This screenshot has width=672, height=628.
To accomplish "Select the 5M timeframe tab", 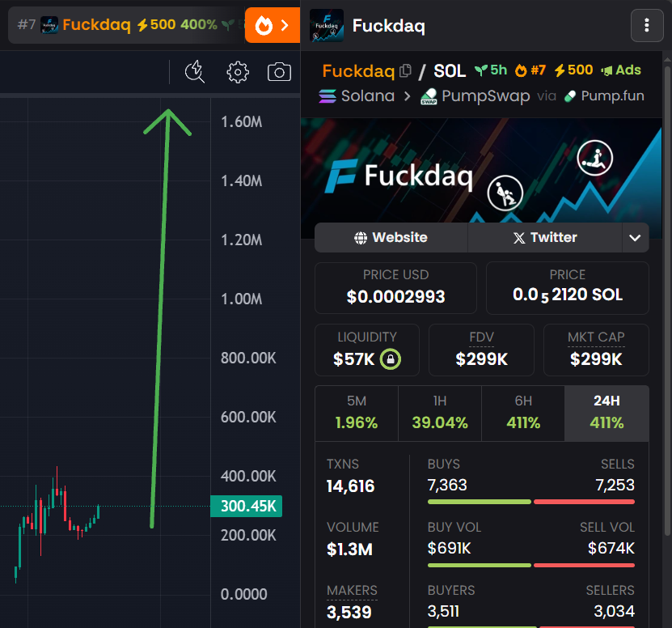I will [x=357, y=413].
